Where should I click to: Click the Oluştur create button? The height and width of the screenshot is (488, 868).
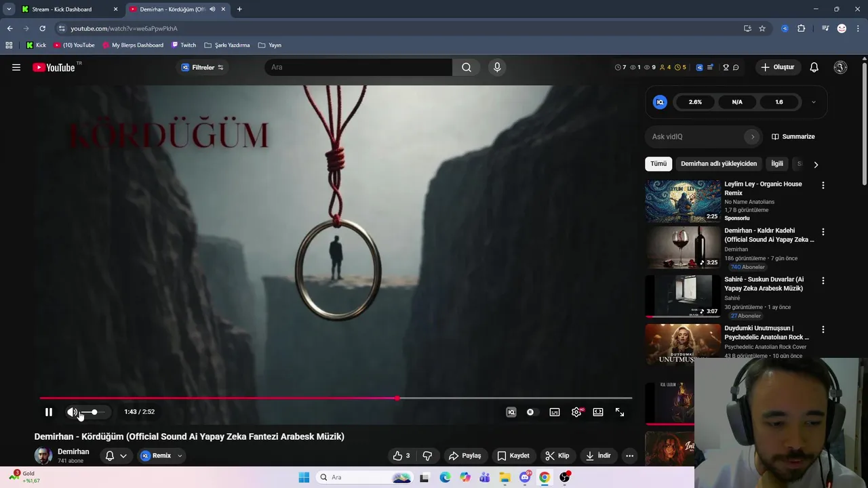click(778, 67)
